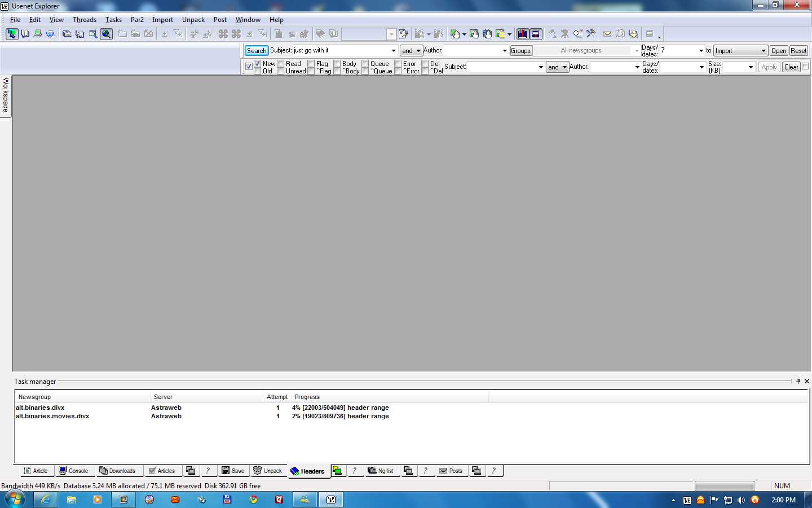Open Google Chrome from the taskbar

253,500
